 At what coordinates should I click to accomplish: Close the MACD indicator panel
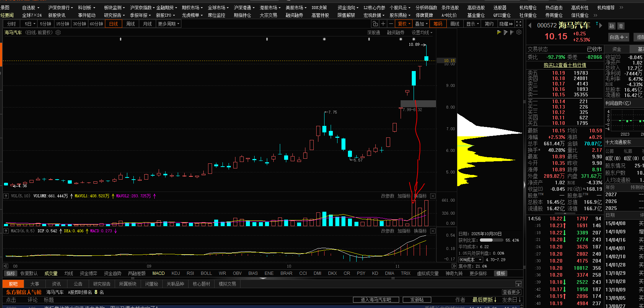pos(433,231)
